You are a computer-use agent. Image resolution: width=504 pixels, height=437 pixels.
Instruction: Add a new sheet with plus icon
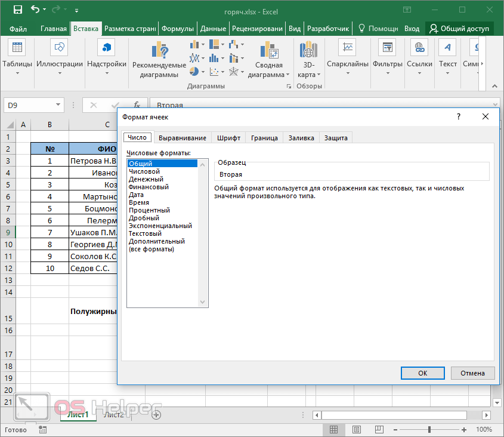click(156, 414)
